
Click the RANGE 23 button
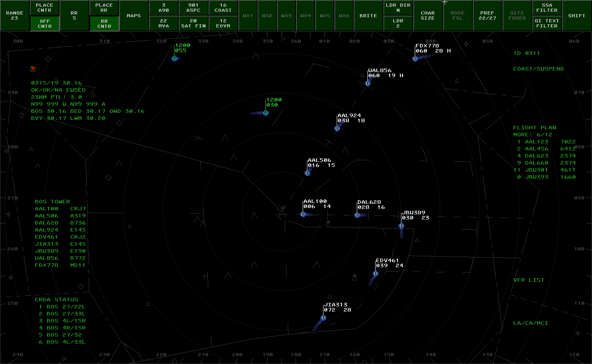point(15,16)
